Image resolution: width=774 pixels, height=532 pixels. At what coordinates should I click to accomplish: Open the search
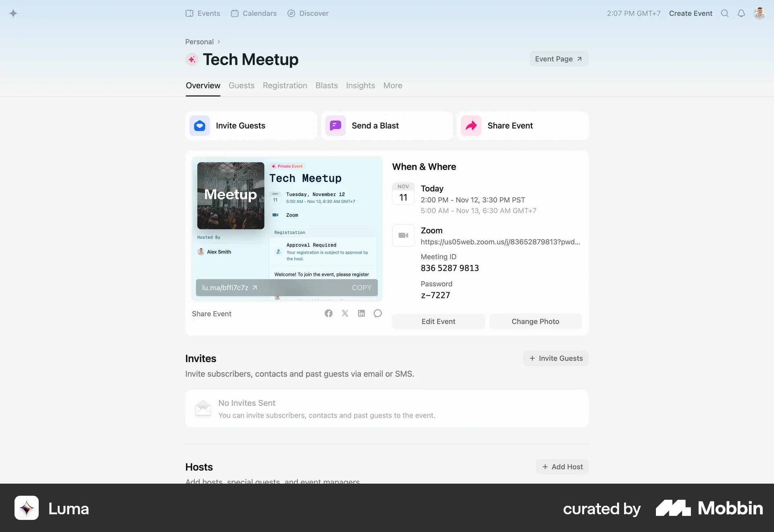725,13
